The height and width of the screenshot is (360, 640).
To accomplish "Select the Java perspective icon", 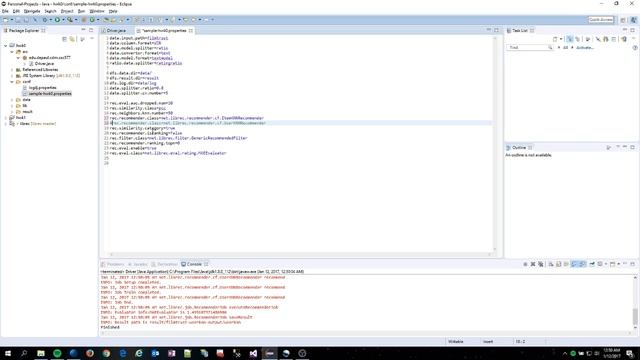I will coord(633,20).
